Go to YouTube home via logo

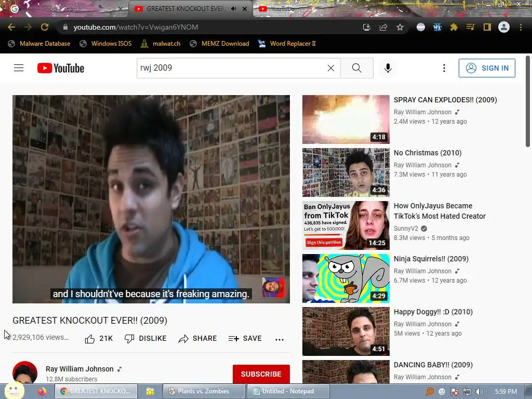click(x=61, y=68)
